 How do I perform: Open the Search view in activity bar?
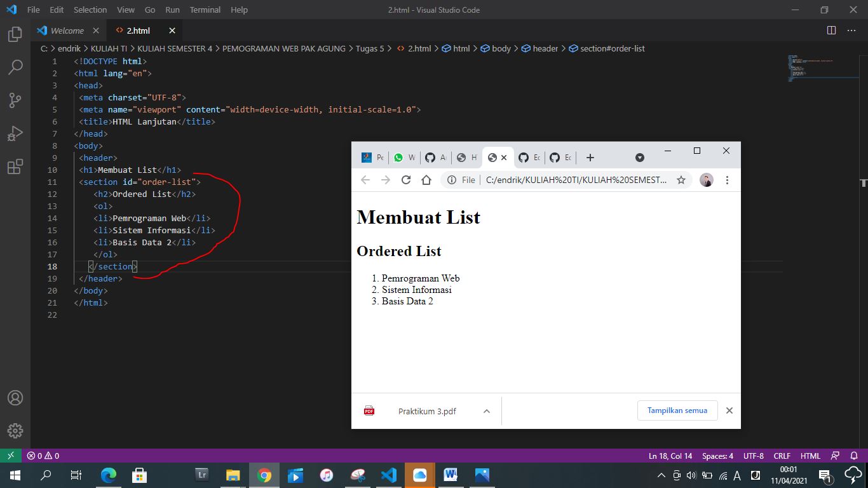pos(15,67)
